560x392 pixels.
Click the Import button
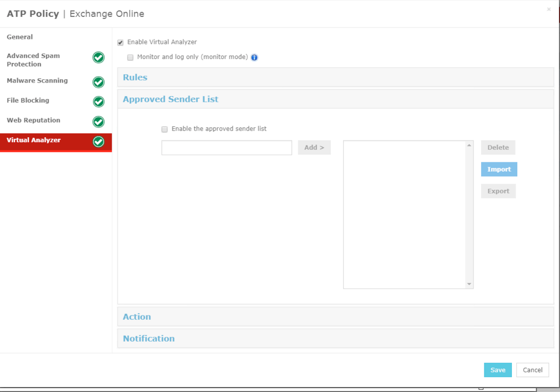(499, 169)
